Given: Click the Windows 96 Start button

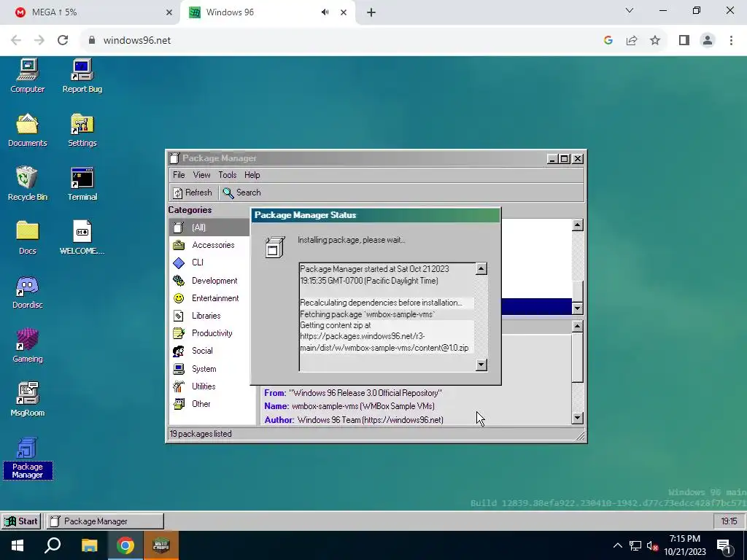Looking at the screenshot, I should 21,521.
